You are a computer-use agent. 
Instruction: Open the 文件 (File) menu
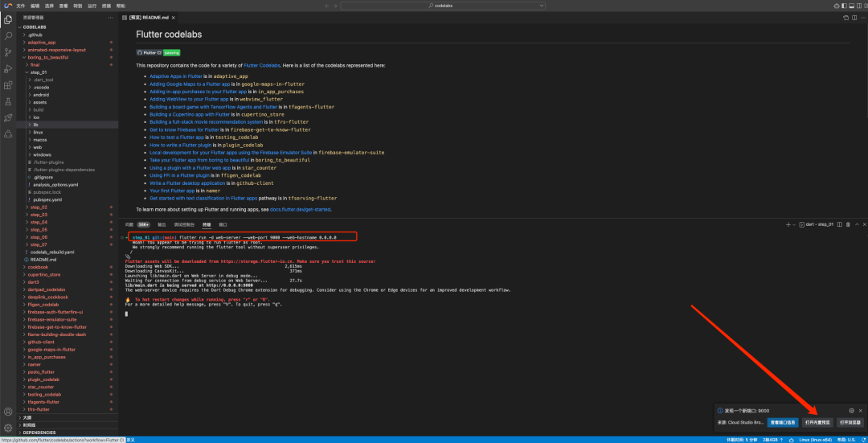20,6
